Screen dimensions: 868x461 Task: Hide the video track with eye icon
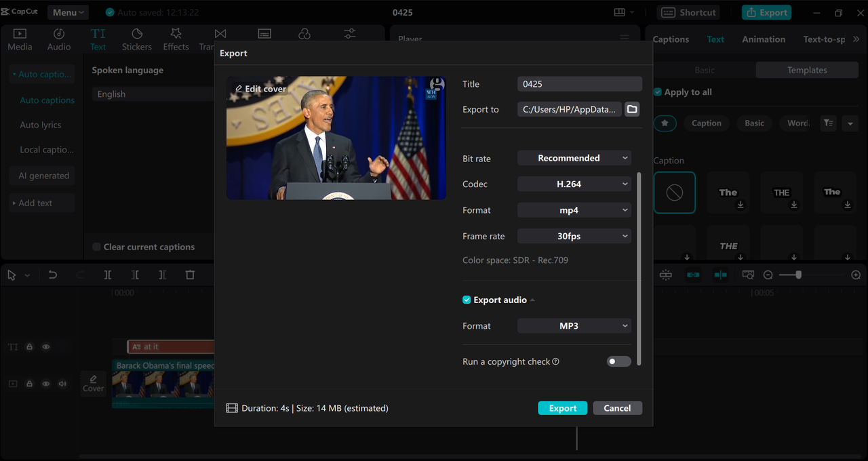point(46,383)
